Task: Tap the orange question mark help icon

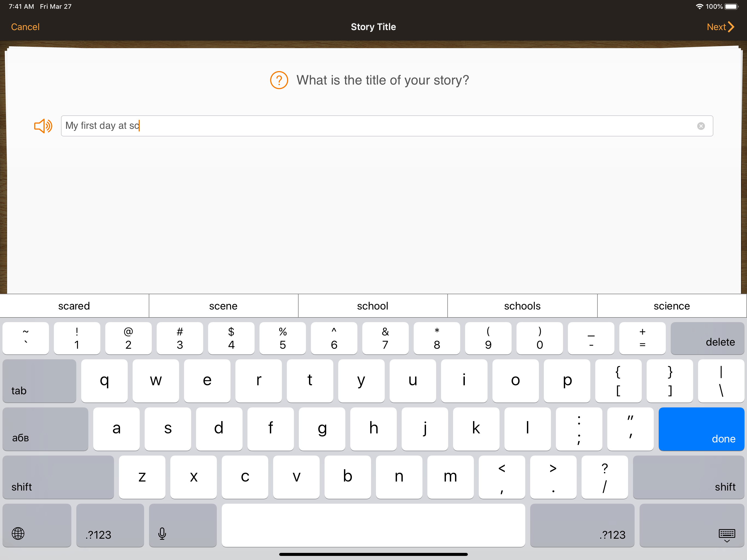Action: pos(279,80)
